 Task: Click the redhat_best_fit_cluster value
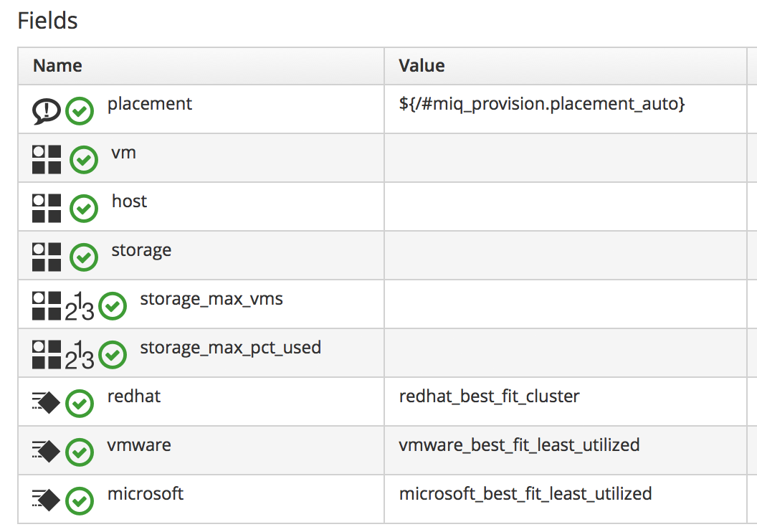coord(489,396)
